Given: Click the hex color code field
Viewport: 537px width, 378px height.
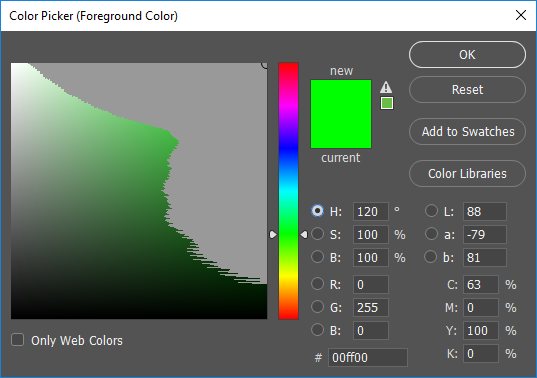Looking at the screenshot, I should (x=368, y=357).
